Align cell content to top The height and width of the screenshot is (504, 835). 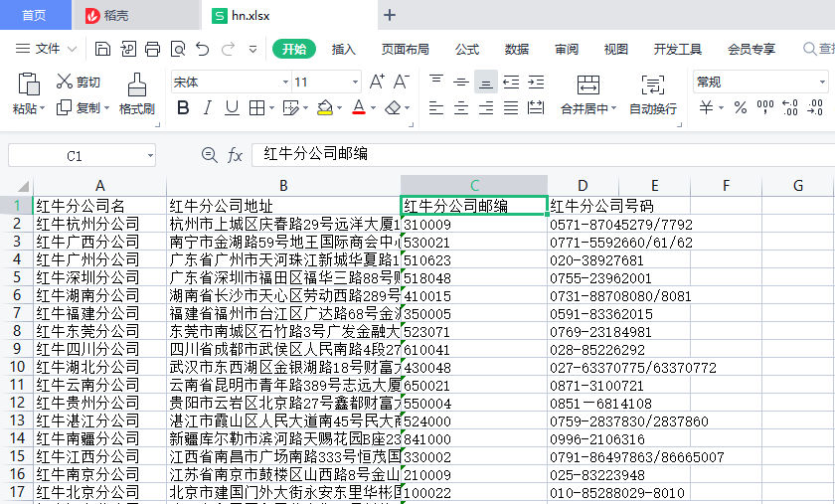[x=436, y=82]
